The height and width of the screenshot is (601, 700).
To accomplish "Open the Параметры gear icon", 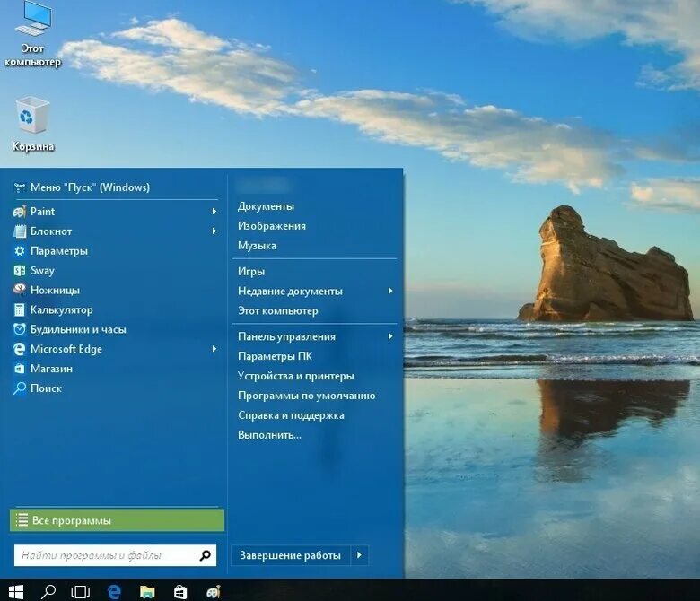I will point(19,251).
